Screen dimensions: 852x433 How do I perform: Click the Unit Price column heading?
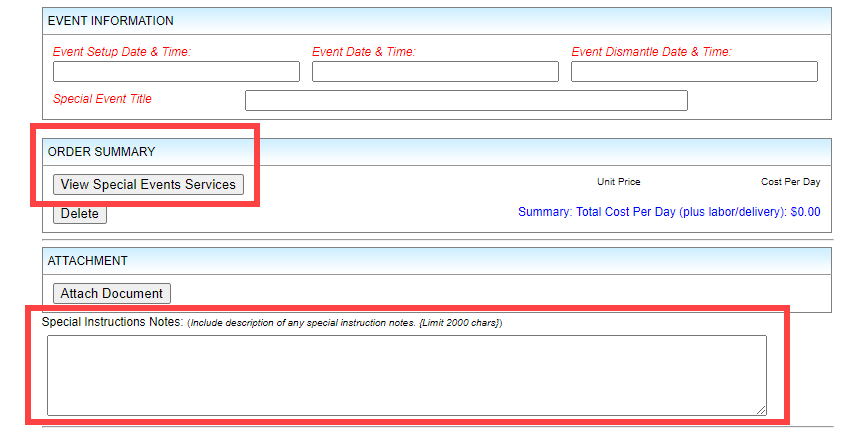click(x=618, y=182)
